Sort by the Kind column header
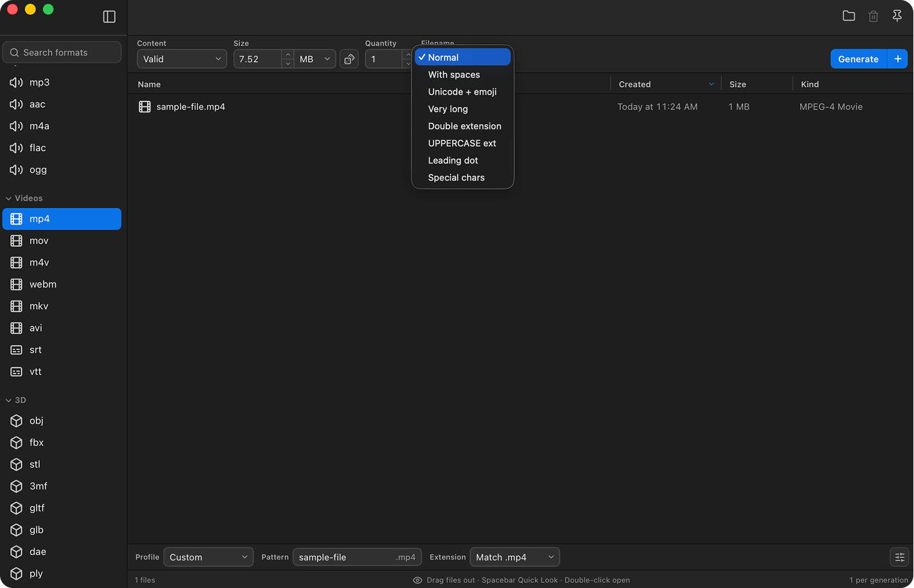The image size is (914, 588). point(810,84)
